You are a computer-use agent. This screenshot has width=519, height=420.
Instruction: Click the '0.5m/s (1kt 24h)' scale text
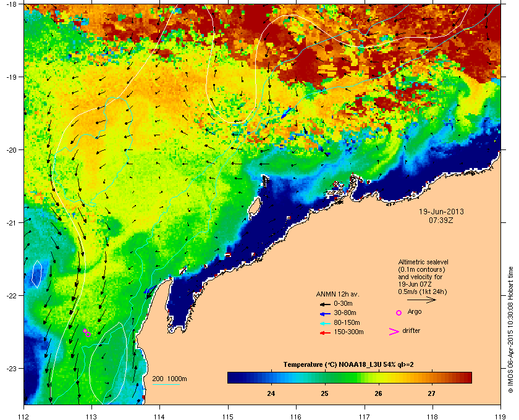point(423,292)
